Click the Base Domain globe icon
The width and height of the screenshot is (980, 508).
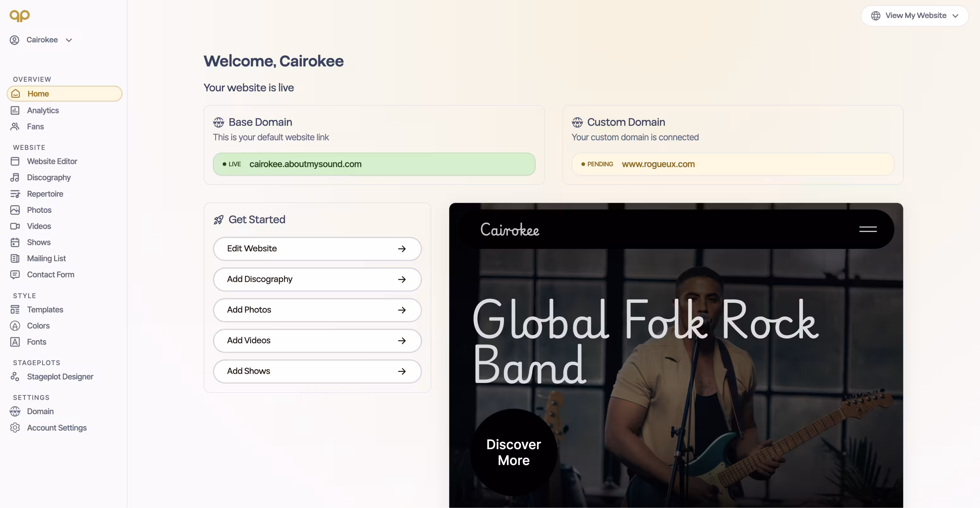pos(219,122)
